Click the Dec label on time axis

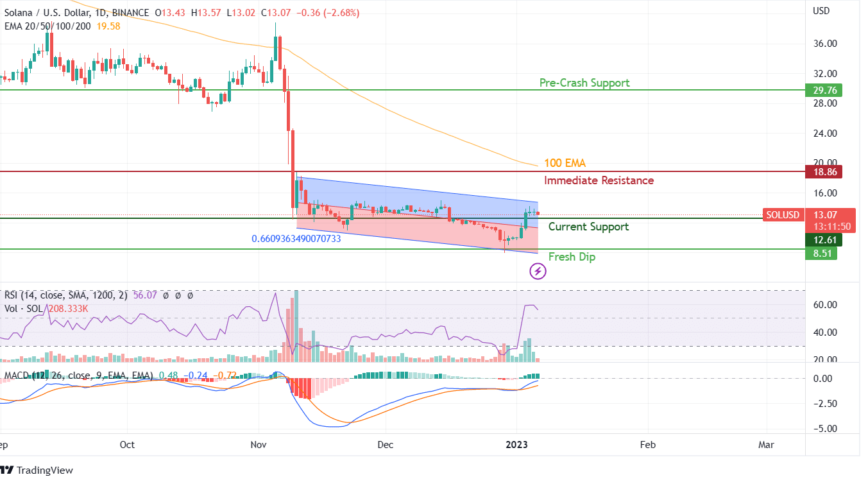click(x=385, y=445)
